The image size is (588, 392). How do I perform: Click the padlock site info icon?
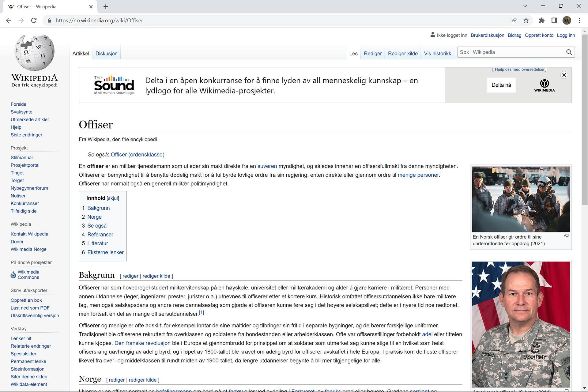click(x=49, y=21)
